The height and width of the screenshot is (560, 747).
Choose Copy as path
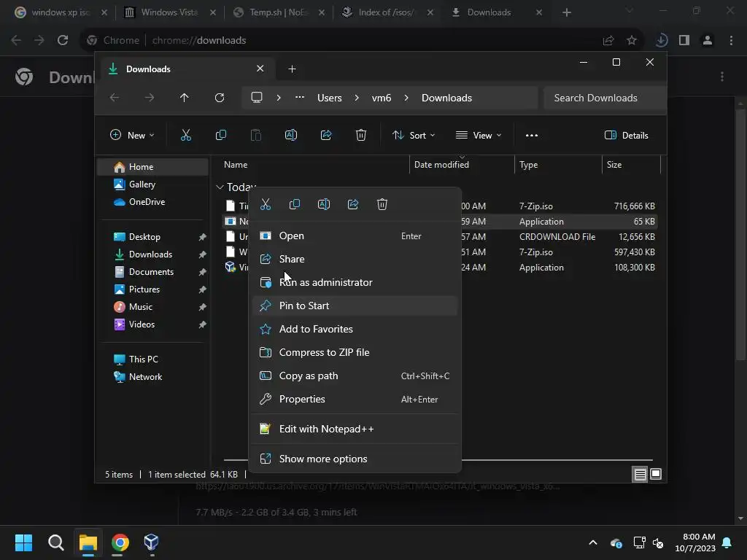(355, 376)
